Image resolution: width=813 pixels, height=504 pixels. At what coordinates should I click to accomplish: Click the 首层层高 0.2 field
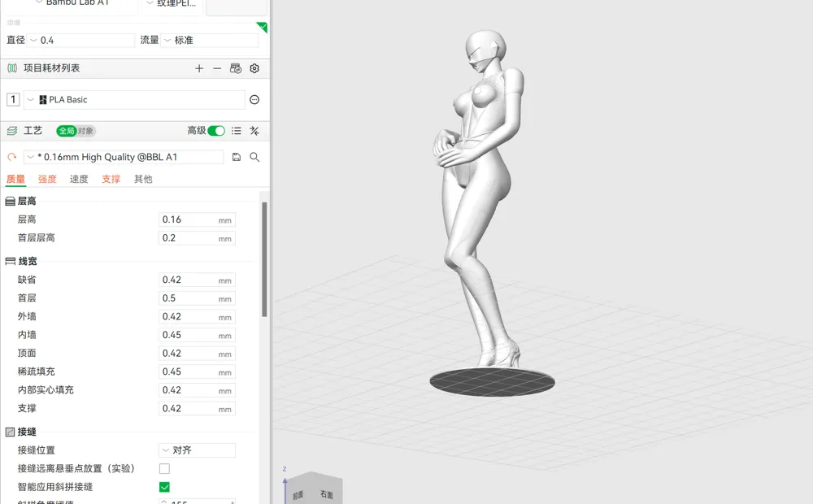197,238
